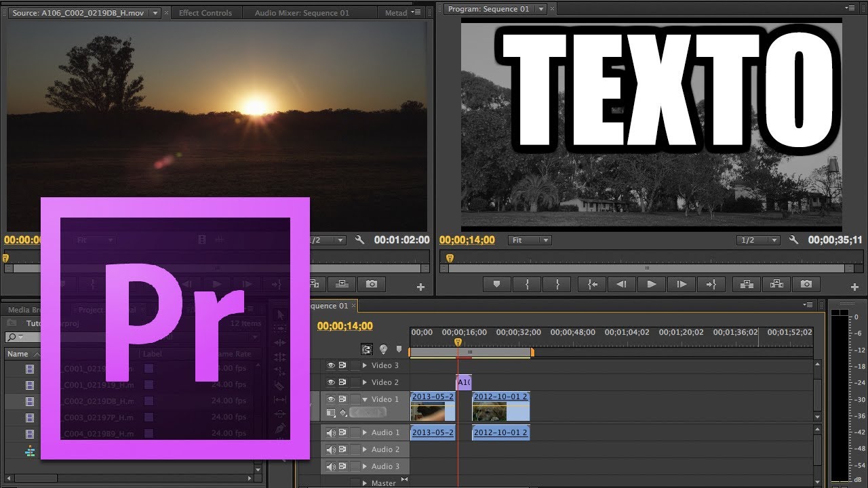Mute the Audio 1 track speaker
The image size is (868, 488).
(x=331, y=432)
